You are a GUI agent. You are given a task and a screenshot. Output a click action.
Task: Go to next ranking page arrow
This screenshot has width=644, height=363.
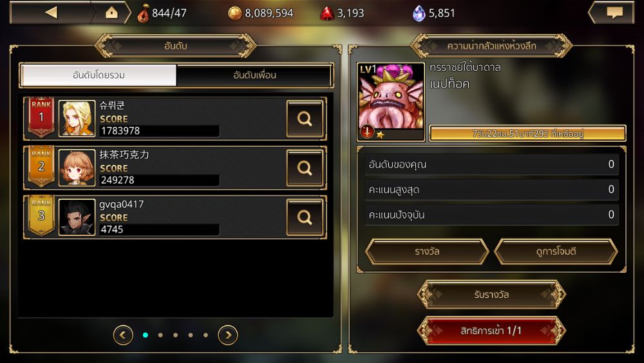[228, 335]
